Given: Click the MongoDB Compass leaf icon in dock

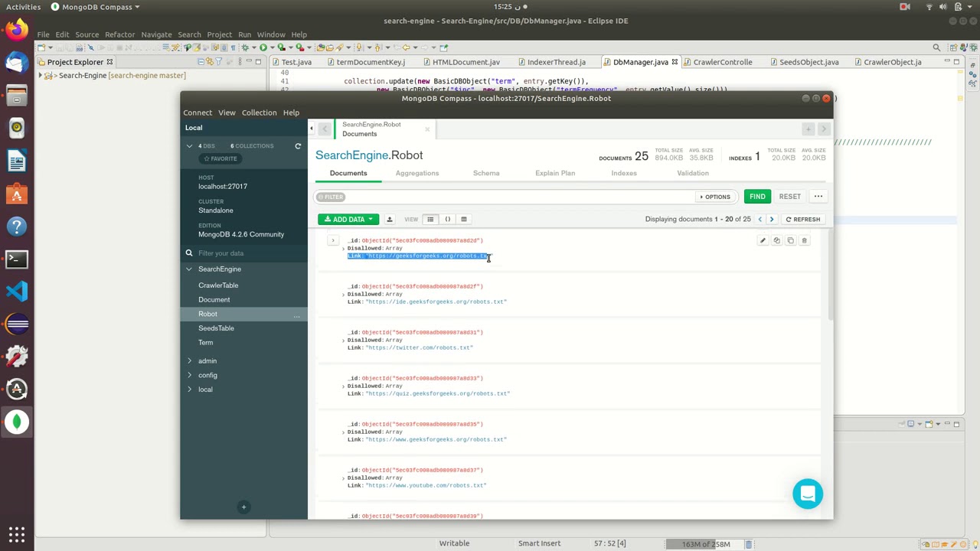Looking at the screenshot, I should tap(17, 422).
